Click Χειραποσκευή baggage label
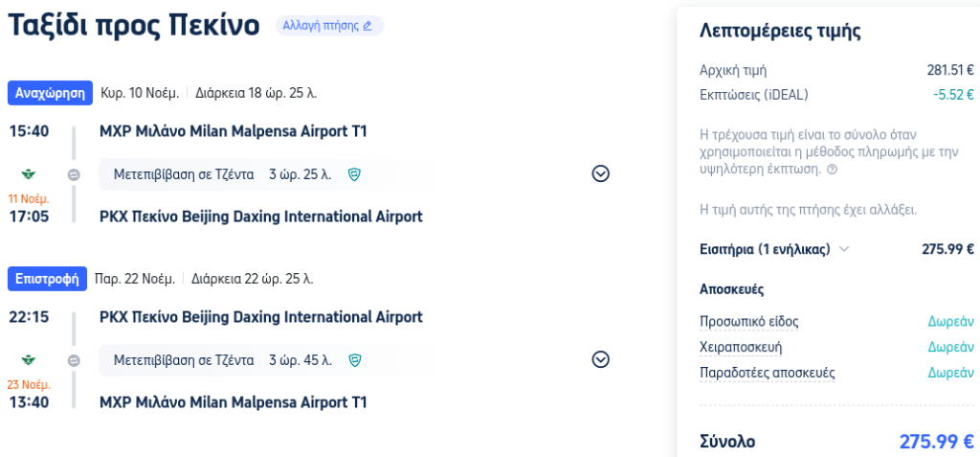 pyautogui.click(x=741, y=347)
